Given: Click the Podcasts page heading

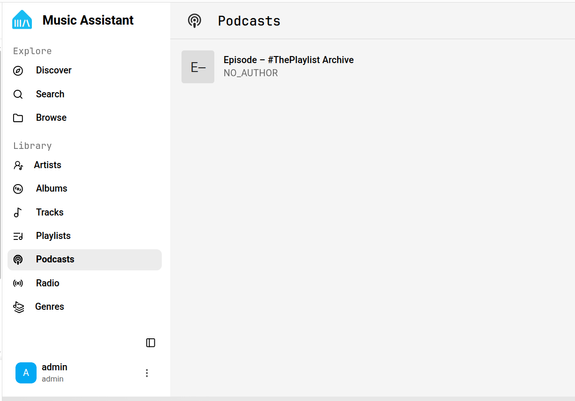Looking at the screenshot, I should point(249,21).
